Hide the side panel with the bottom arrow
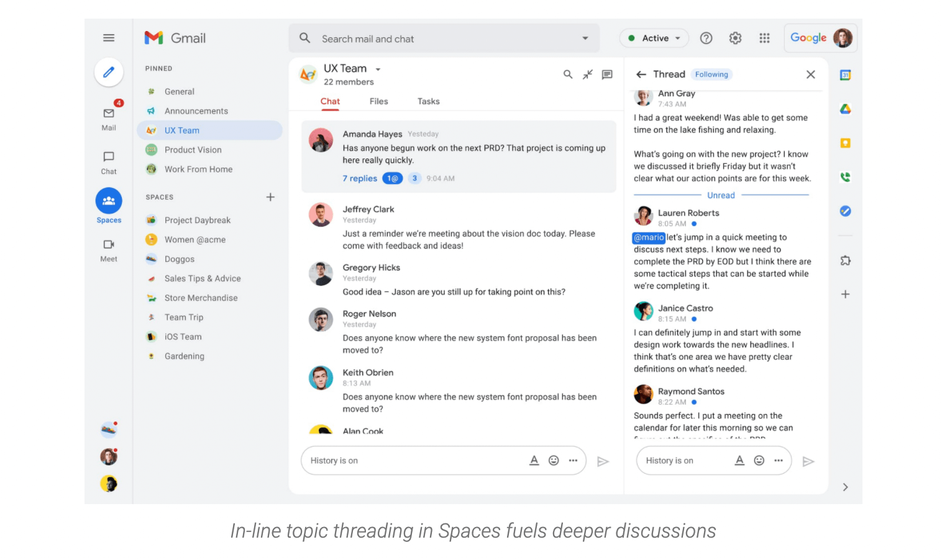The image size is (942, 560). point(845,487)
